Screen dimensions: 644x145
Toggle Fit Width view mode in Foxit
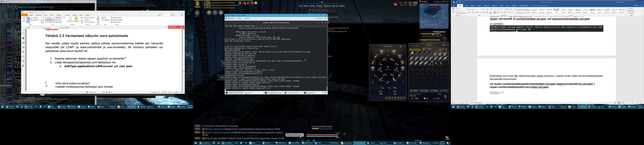[x=49, y=20]
